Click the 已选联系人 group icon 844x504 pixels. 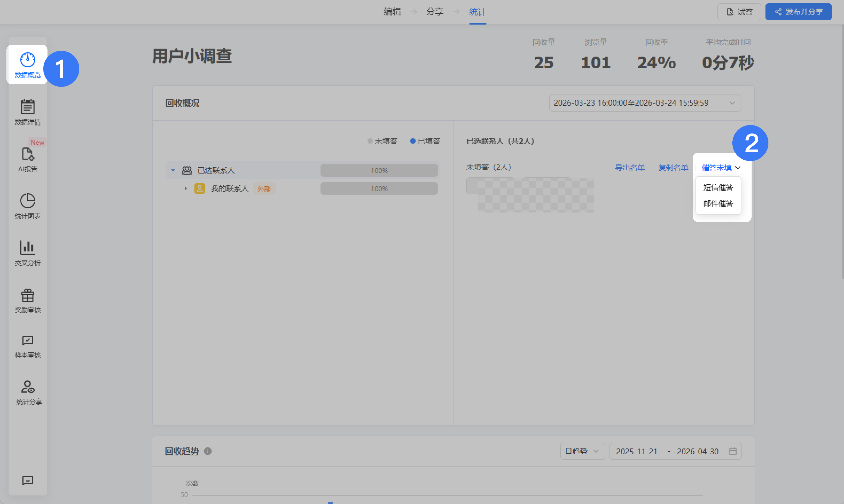pyautogui.click(x=186, y=170)
